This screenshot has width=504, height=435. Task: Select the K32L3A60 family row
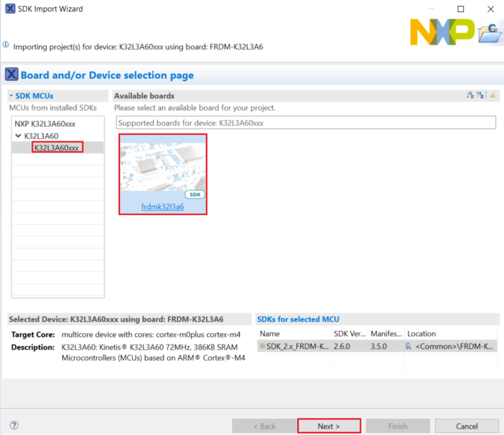click(x=41, y=136)
